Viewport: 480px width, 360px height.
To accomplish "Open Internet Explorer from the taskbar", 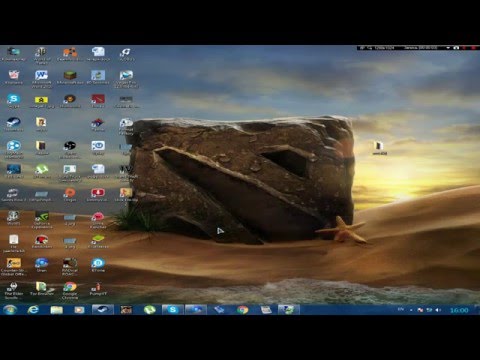I will [33, 310].
